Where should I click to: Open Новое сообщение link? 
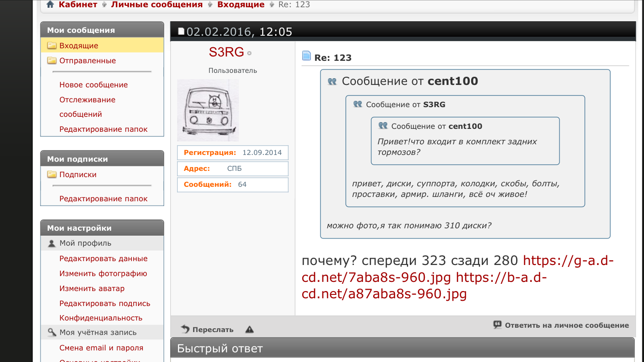[x=94, y=85]
